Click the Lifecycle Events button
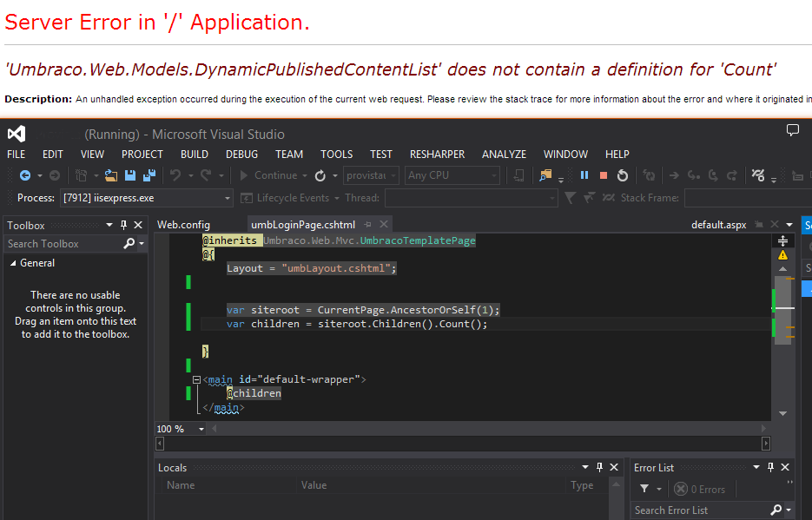The height and width of the screenshot is (520, 812). click(x=287, y=198)
